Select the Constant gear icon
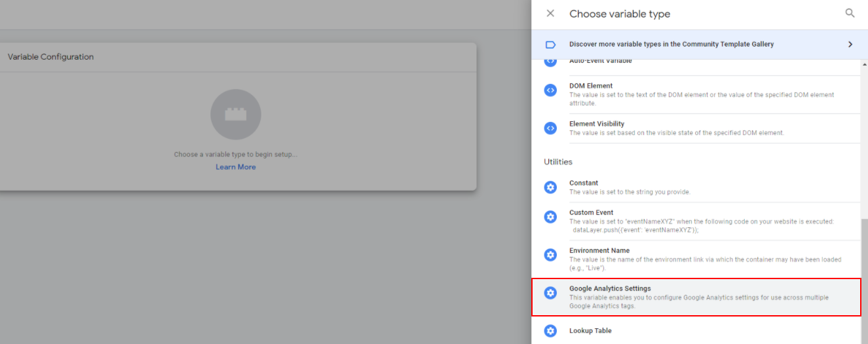The width and height of the screenshot is (868, 344). 550,187
